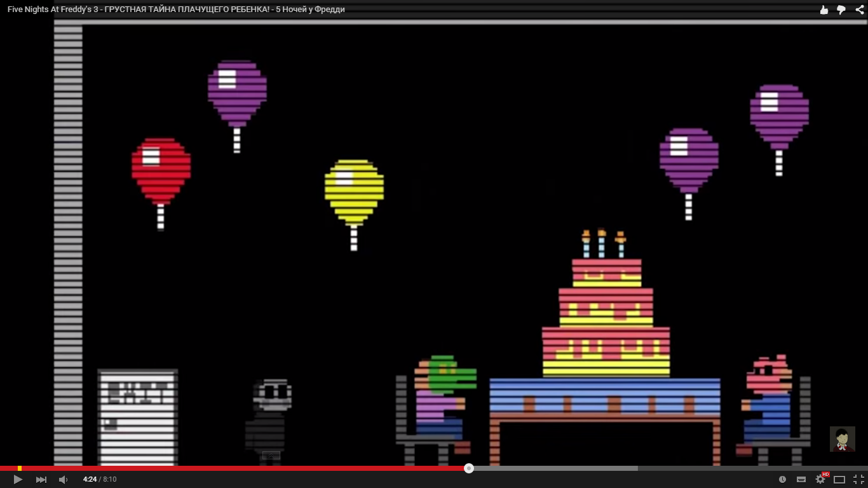Click the 4:24 / 8:10 time display

[x=100, y=480]
